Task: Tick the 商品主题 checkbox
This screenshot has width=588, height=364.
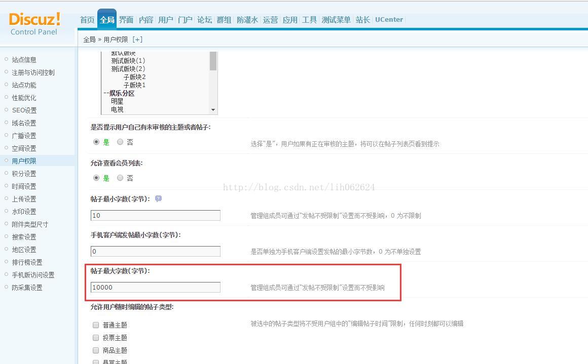Action: pyautogui.click(x=96, y=350)
